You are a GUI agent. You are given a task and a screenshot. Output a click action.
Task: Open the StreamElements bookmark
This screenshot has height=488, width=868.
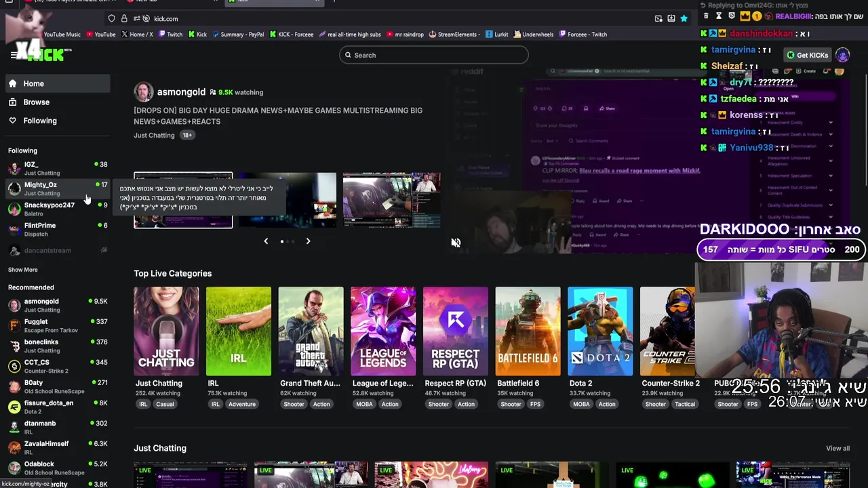(x=454, y=34)
